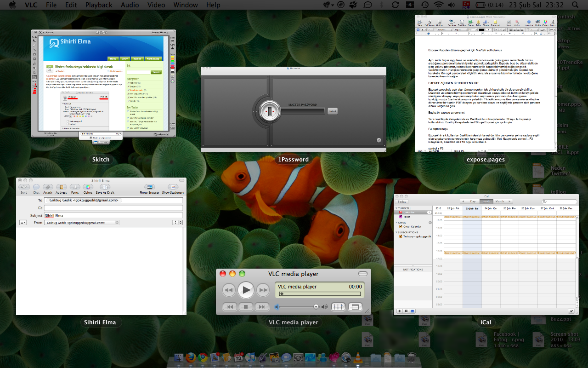Toggle the Twistory subscription checkbox
This screenshot has width=588, height=368.
[x=401, y=236]
